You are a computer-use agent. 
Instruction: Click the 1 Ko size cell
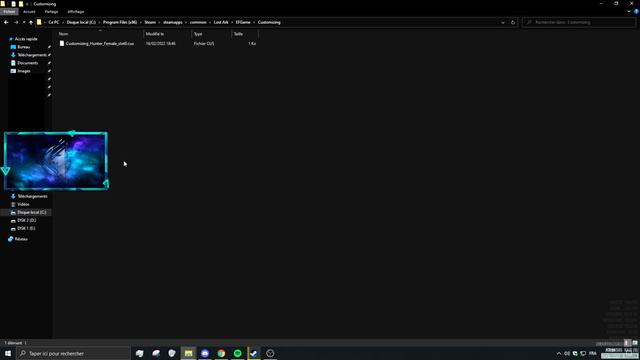252,43
